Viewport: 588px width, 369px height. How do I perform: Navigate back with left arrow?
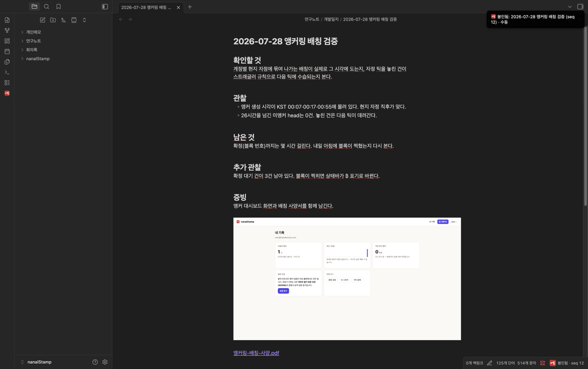click(121, 19)
